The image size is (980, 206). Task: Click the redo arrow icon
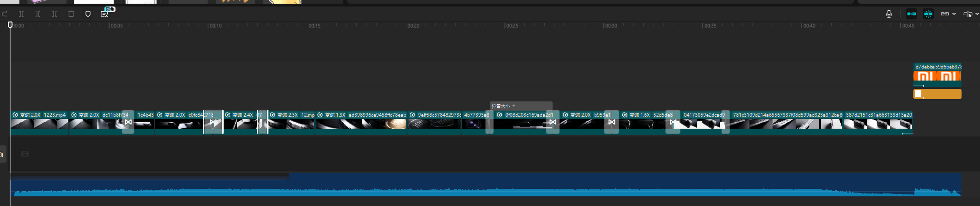tap(5, 14)
